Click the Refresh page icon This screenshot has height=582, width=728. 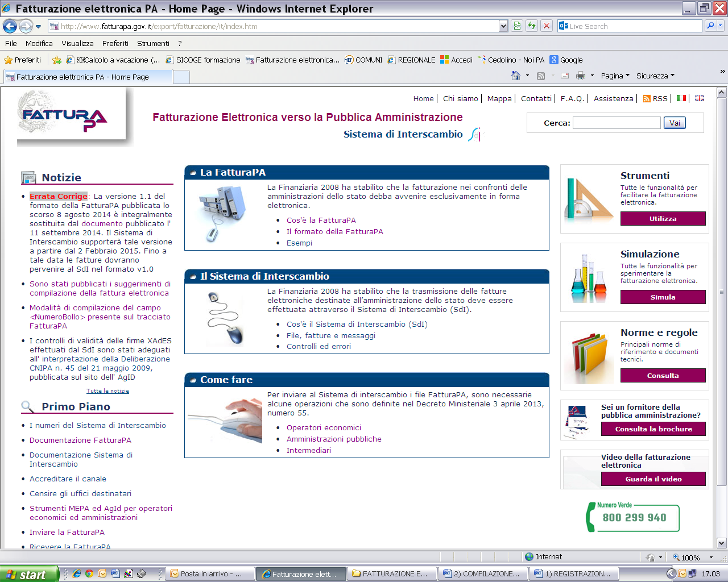click(532, 26)
